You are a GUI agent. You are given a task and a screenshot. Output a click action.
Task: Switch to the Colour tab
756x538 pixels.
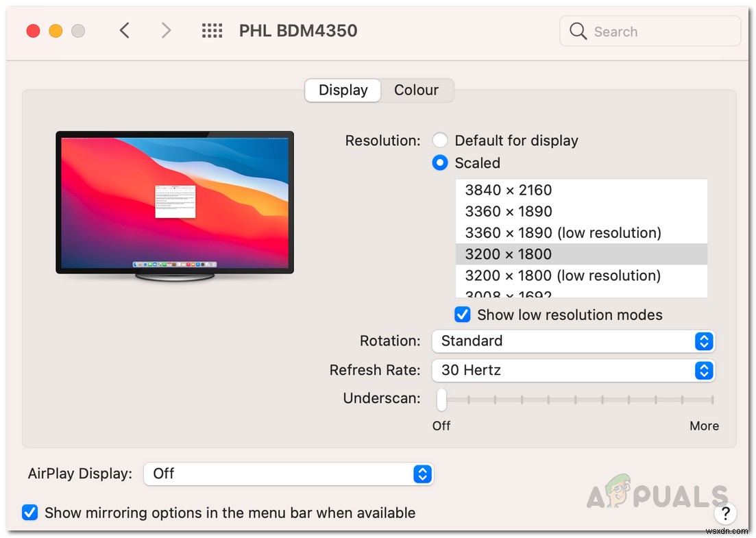click(416, 90)
